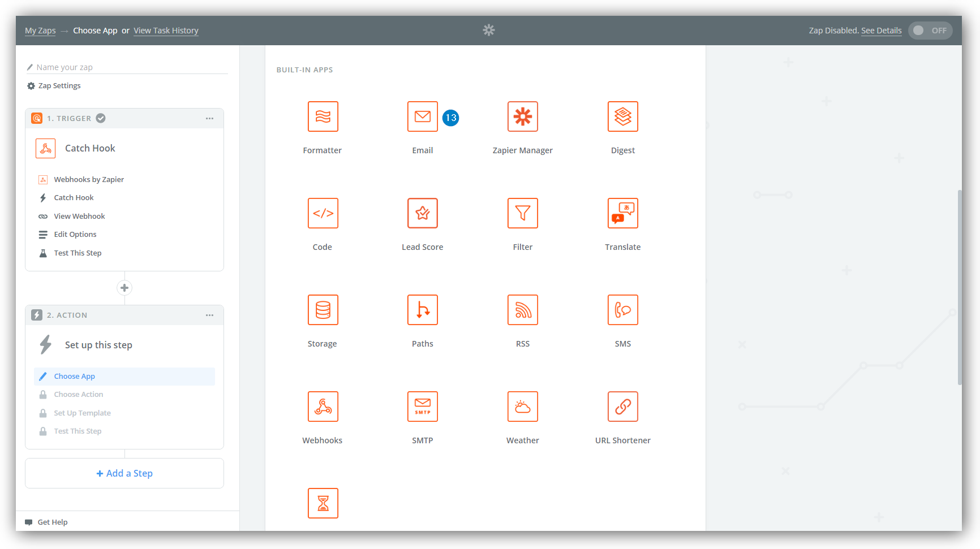980x549 pixels.
Task: Pick the Weather app icon
Action: (x=523, y=407)
